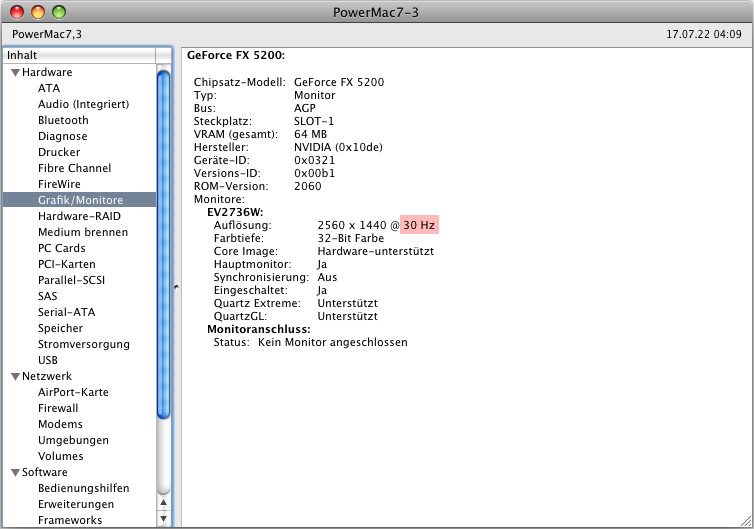Select Stromversorgung entry

84,344
